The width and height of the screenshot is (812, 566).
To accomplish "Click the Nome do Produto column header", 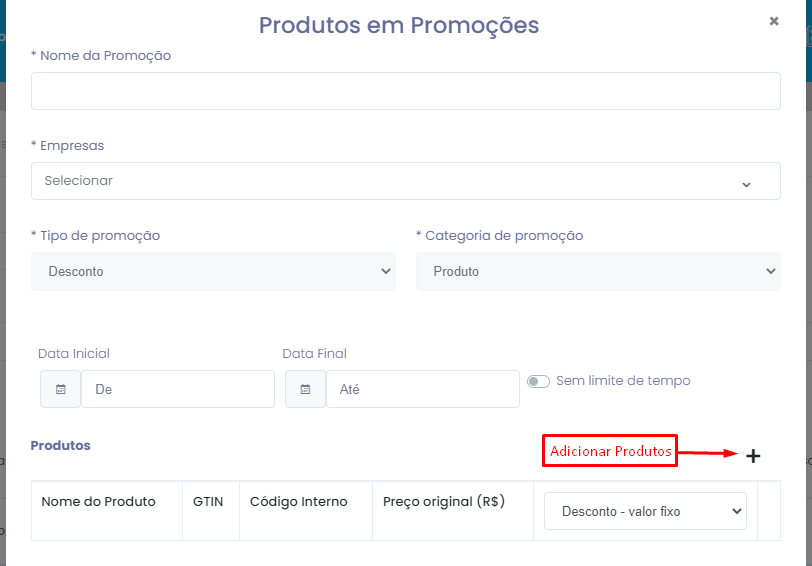I will 98,501.
